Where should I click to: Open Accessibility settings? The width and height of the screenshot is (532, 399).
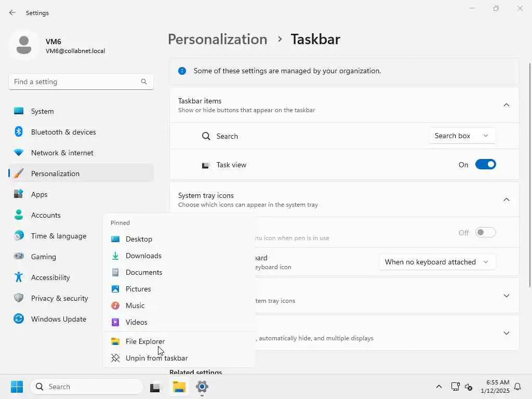pyautogui.click(x=56, y=277)
